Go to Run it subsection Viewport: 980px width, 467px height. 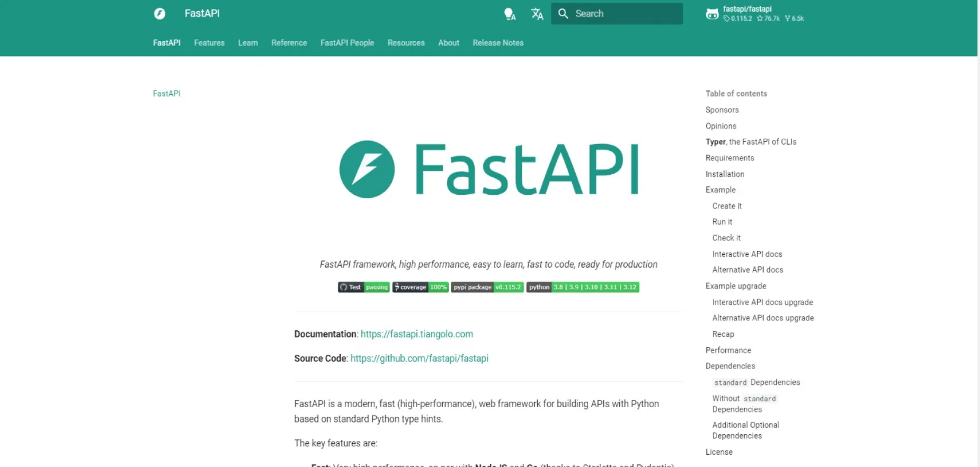click(723, 222)
